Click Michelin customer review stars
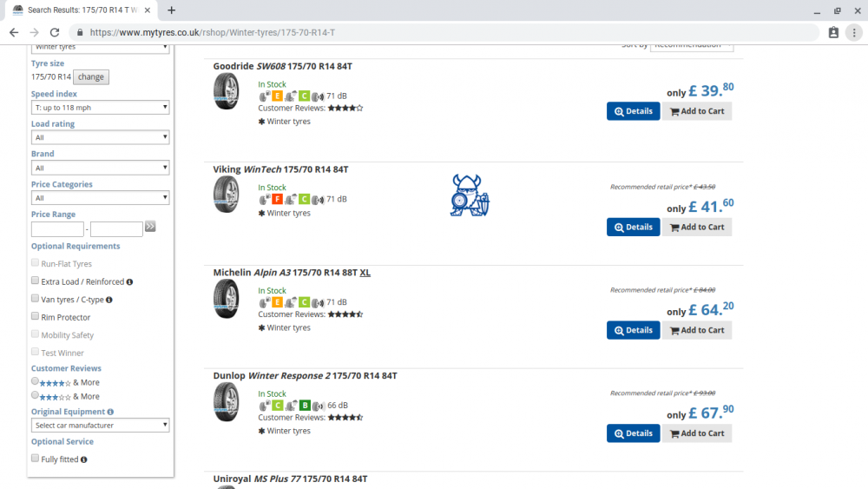The width and height of the screenshot is (868, 489). pos(345,314)
